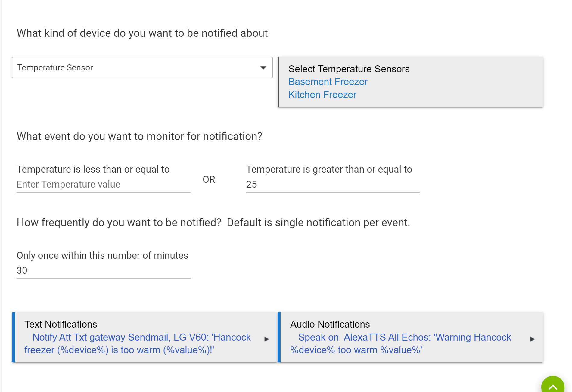The width and height of the screenshot is (572, 392).
Task: Click the Kitchen Freezer sensor link
Action: [x=322, y=95]
